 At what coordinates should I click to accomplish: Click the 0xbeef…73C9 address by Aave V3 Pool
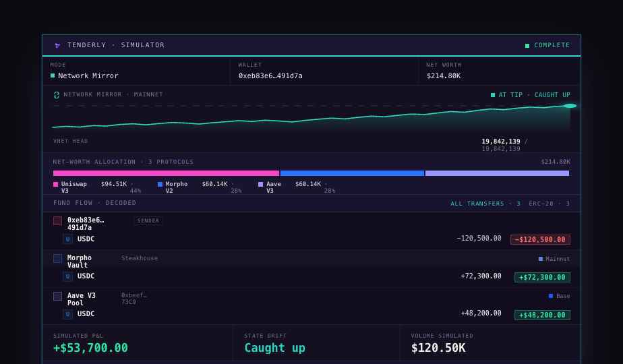coord(134,299)
